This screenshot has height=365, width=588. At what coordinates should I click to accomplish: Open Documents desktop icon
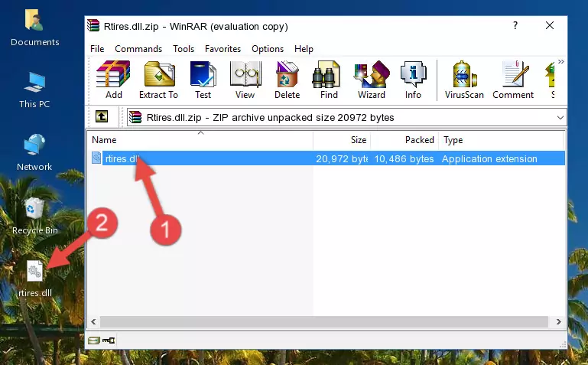34,28
